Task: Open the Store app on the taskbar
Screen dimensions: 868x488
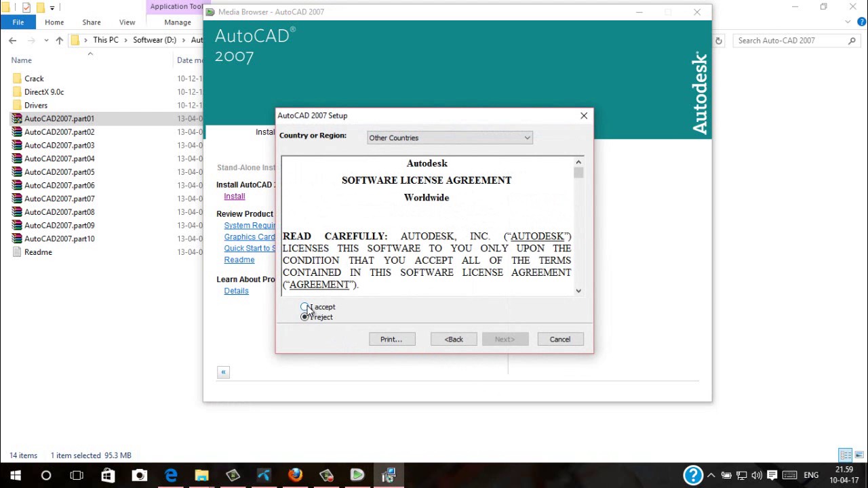Action: 108,475
